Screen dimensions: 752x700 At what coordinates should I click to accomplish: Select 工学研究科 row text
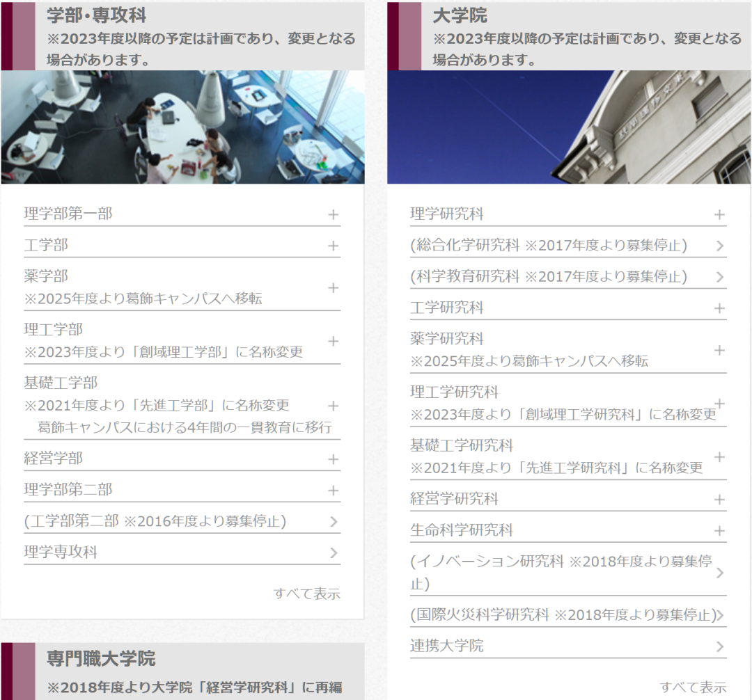[446, 308]
